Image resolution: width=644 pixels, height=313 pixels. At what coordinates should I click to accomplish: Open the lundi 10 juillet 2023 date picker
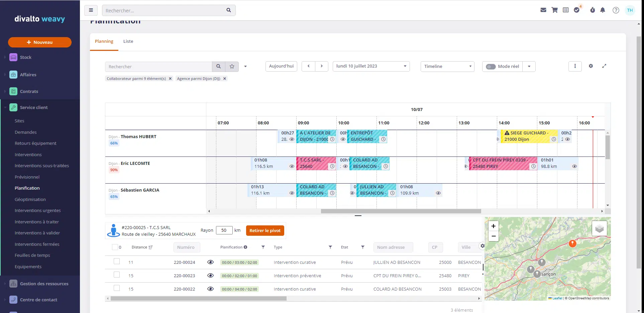(371, 66)
